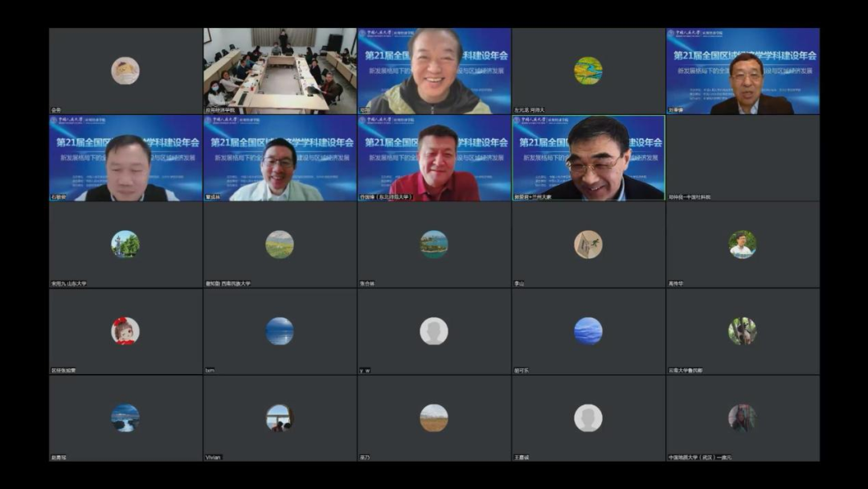
Task: Select the lxm participant ocean avatar
Action: 280,331
